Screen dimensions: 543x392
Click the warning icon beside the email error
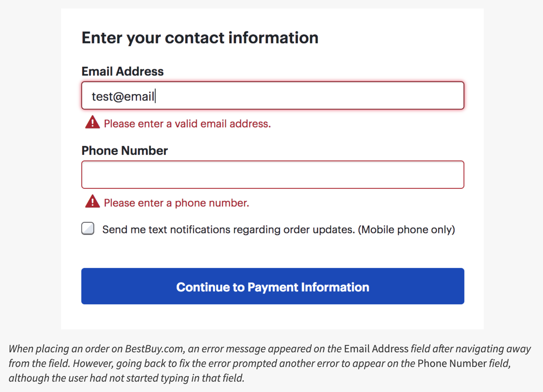pos(92,122)
